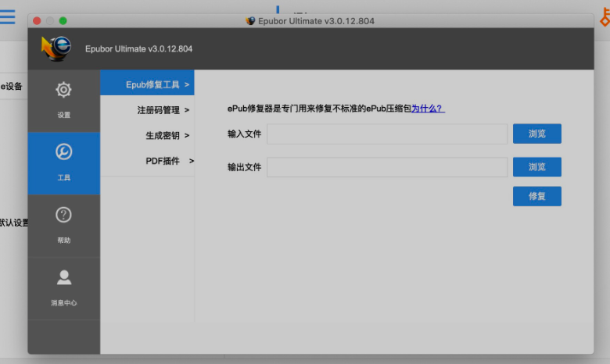
Task: Browse for 输入文件 with 浏览 button
Action: click(x=536, y=134)
